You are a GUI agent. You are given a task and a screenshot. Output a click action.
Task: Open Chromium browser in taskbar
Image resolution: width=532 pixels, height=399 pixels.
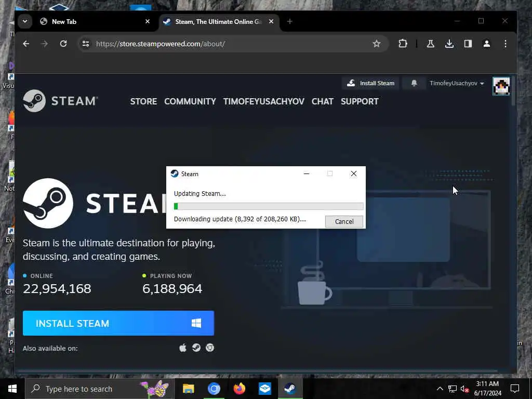[x=214, y=389]
